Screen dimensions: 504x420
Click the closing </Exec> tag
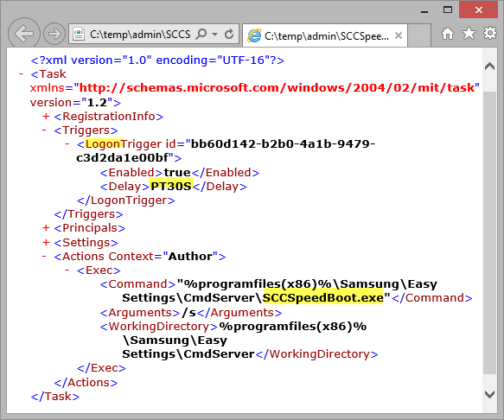pyautogui.click(x=101, y=367)
